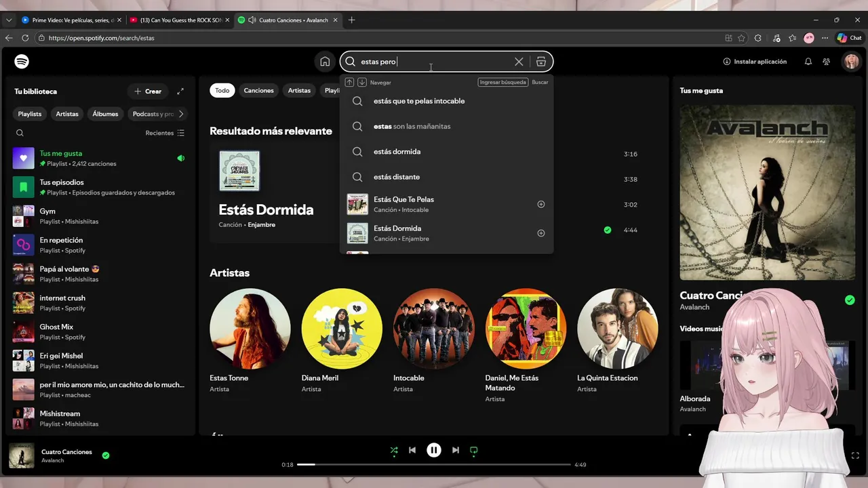Open the Spotify profile avatar menu
Viewport: 868px width, 488px height.
[850, 62]
